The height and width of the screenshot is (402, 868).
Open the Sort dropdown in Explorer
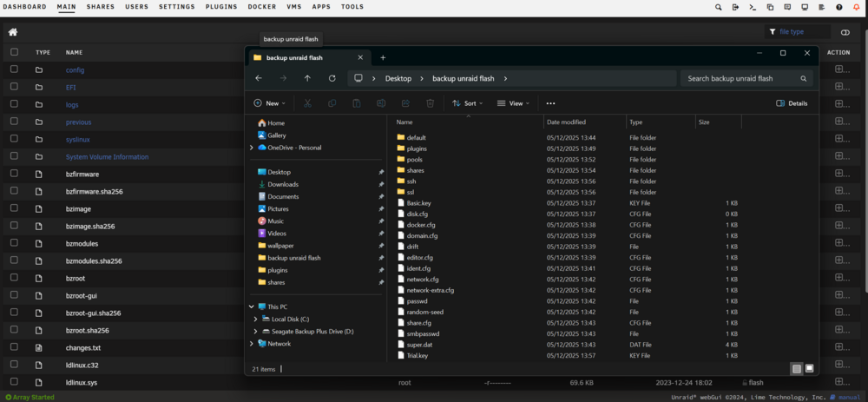click(468, 103)
